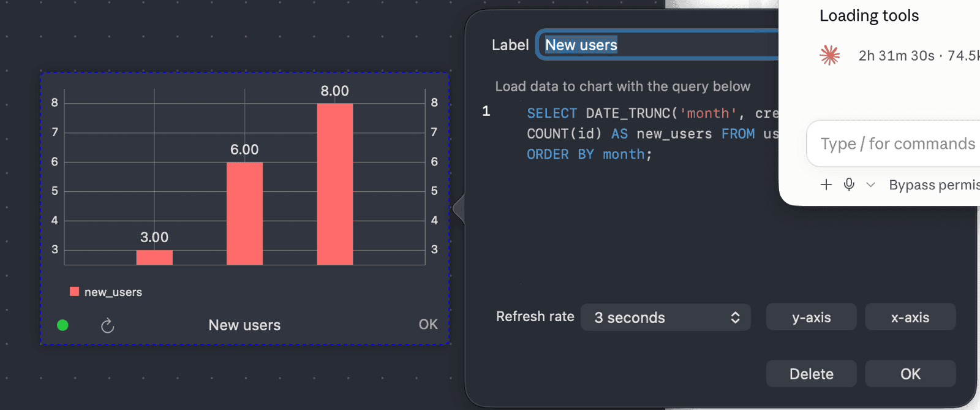Screen dimensions: 980x410
Task: Expand the chevron next to the microphone
Action: coord(870,184)
